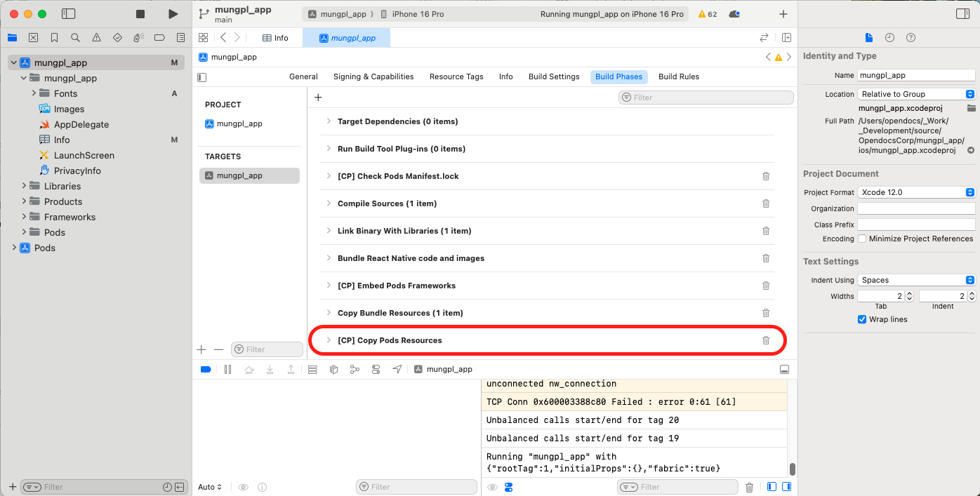Switch to Signing & Capabilities tab
The image size is (980, 496).
[x=373, y=76]
